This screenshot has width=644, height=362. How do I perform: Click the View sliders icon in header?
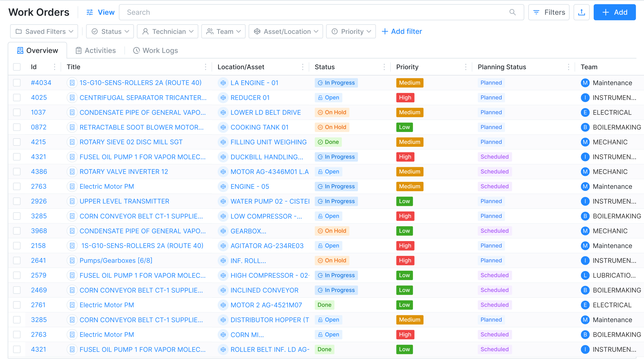[89, 12]
